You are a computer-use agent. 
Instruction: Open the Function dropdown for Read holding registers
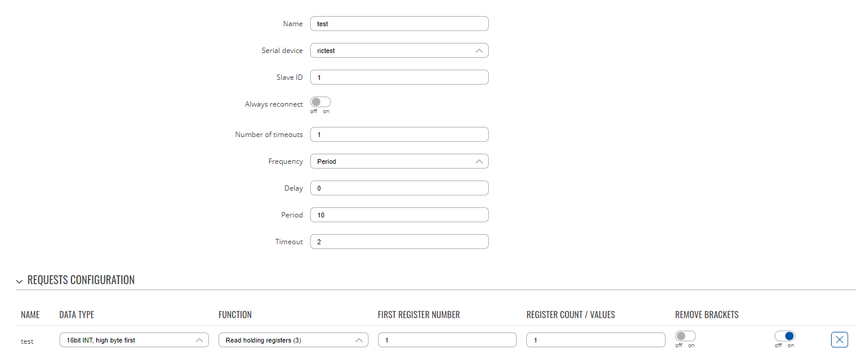pyautogui.click(x=293, y=340)
